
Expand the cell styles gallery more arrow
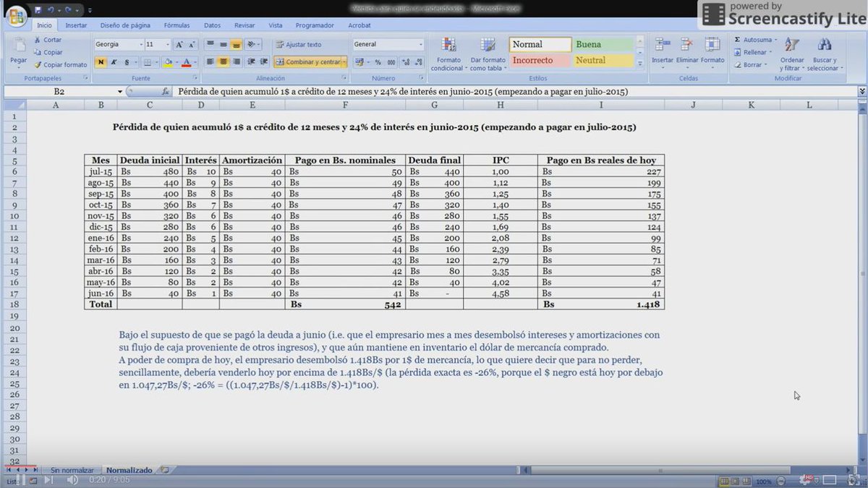[x=639, y=64]
